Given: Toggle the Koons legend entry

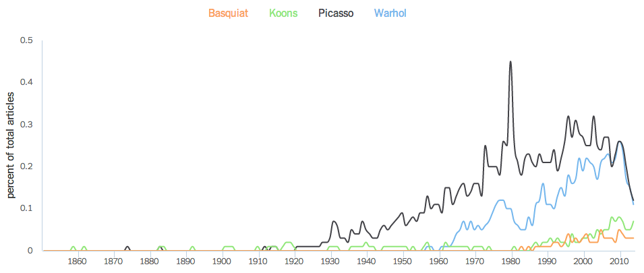Looking at the screenshot, I should coord(283,13).
